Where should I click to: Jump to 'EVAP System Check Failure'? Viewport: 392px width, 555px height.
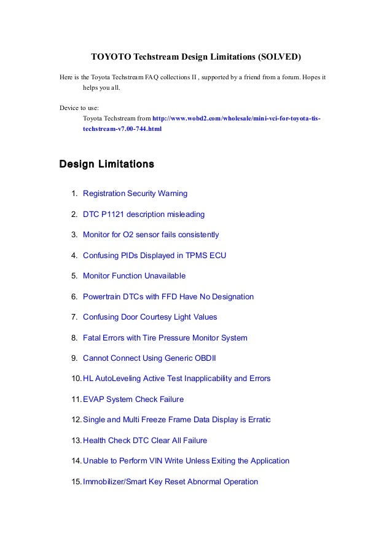[x=133, y=400]
